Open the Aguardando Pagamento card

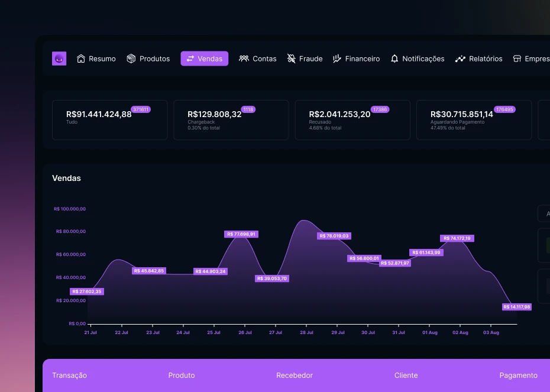pos(473,119)
